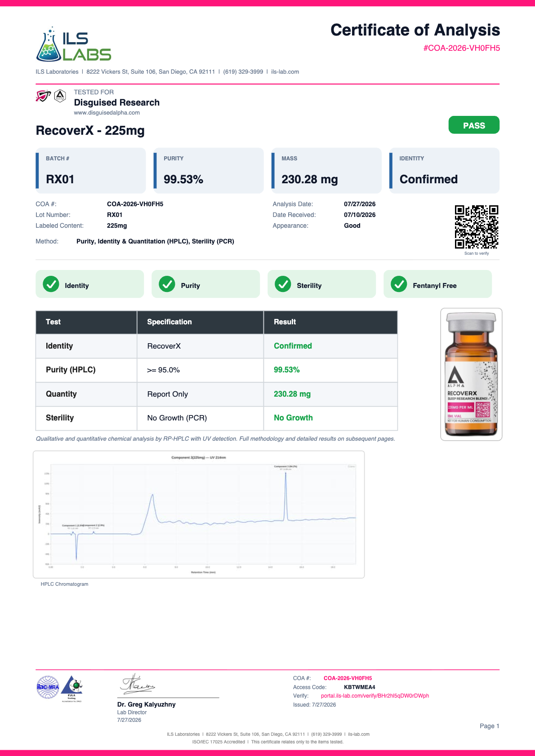This screenshot has height=756, width=535.
Task: Click the pink COA-2026-VH0FH5 footer number
Action: point(348,678)
